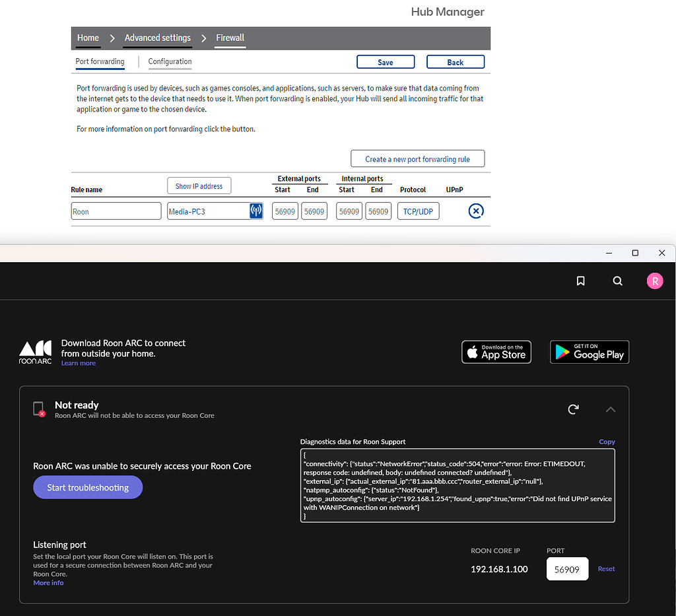
Task: Select the Port forwarding tab
Action: 99,61
